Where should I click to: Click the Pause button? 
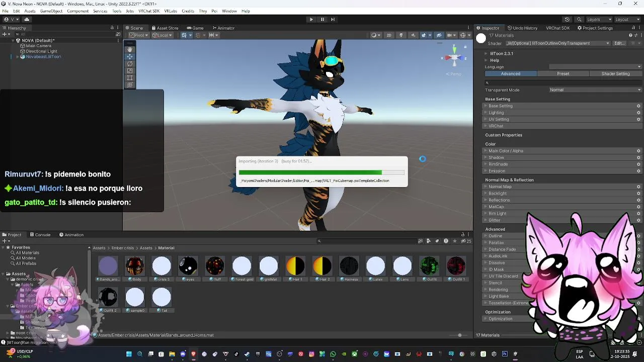[x=322, y=19]
